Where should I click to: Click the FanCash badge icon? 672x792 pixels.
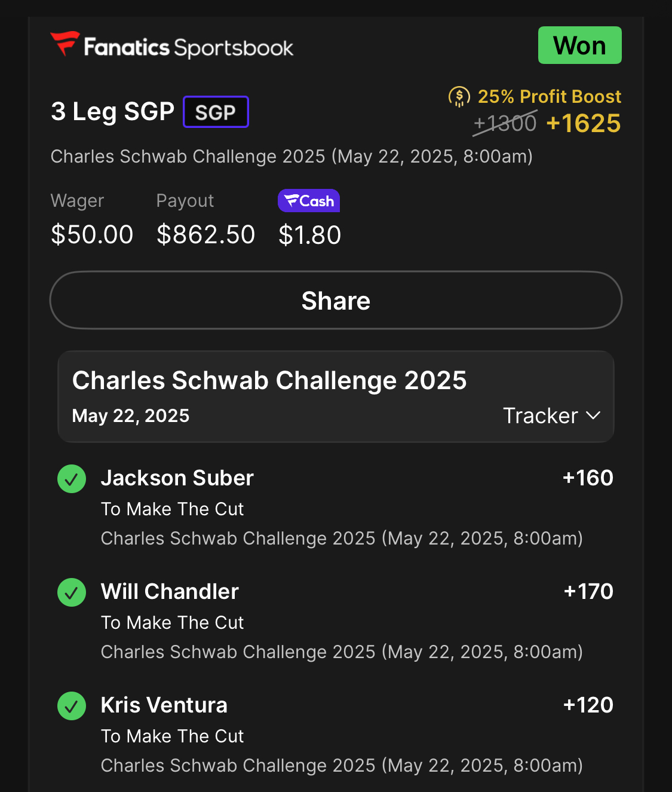pos(309,201)
